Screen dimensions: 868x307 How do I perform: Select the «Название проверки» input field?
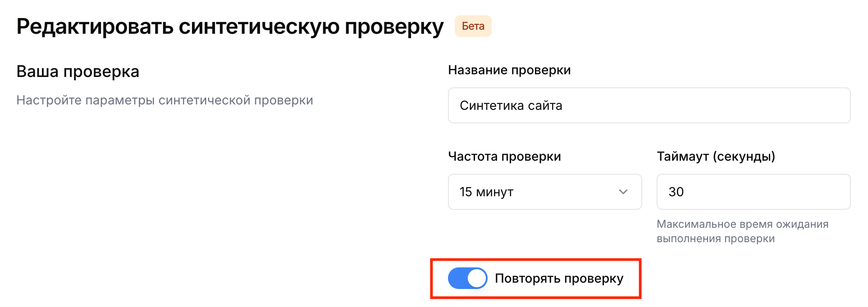click(649, 105)
